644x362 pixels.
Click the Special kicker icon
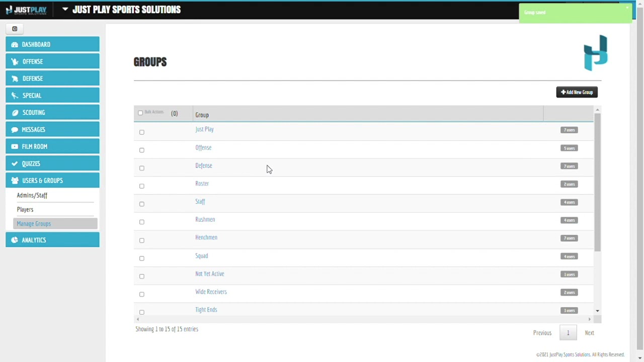point(15,96)
